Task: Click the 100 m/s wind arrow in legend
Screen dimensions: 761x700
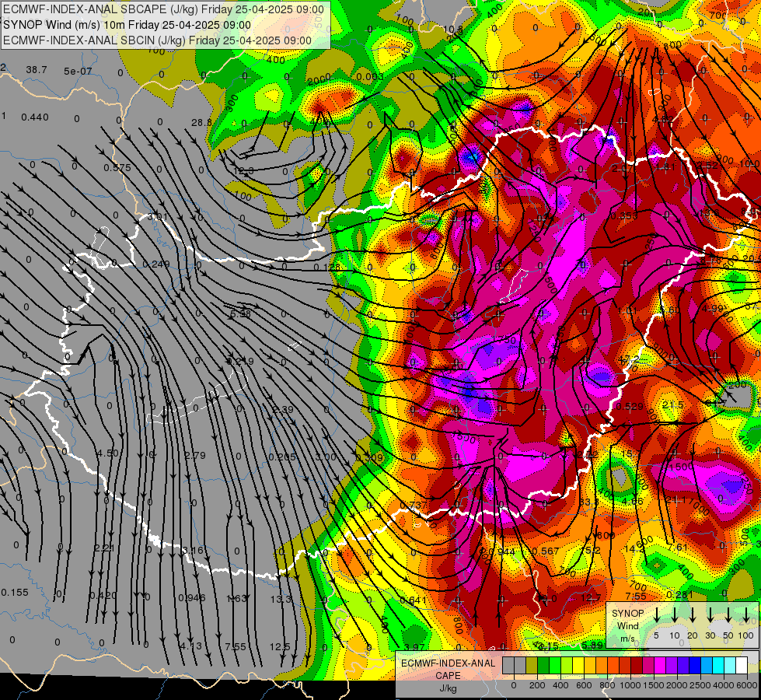Action: pyautogui.click(x=746, y=614)
